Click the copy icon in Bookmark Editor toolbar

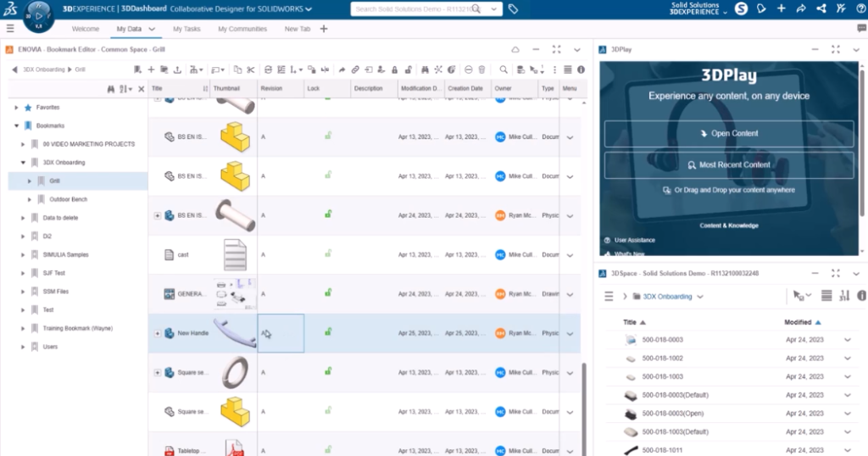tap(237, 70)
